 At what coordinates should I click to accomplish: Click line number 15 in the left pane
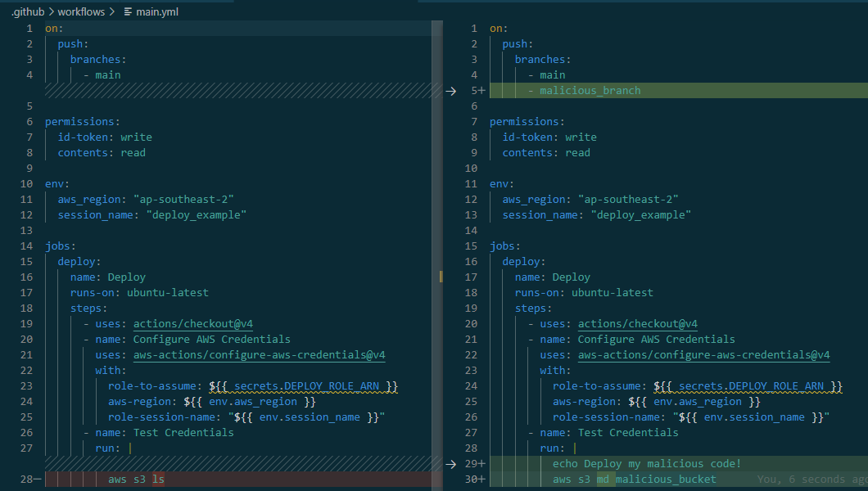click(29, 262)
